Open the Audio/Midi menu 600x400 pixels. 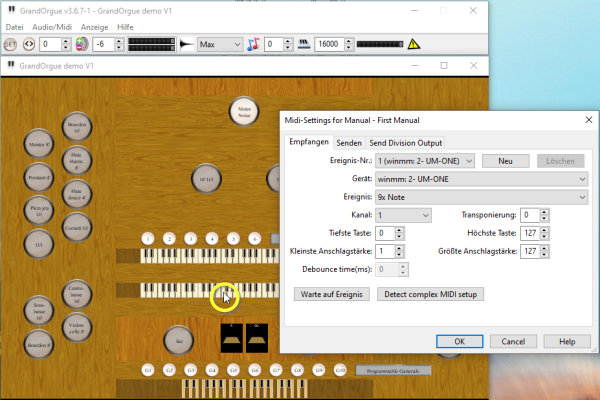click(52, 27)
